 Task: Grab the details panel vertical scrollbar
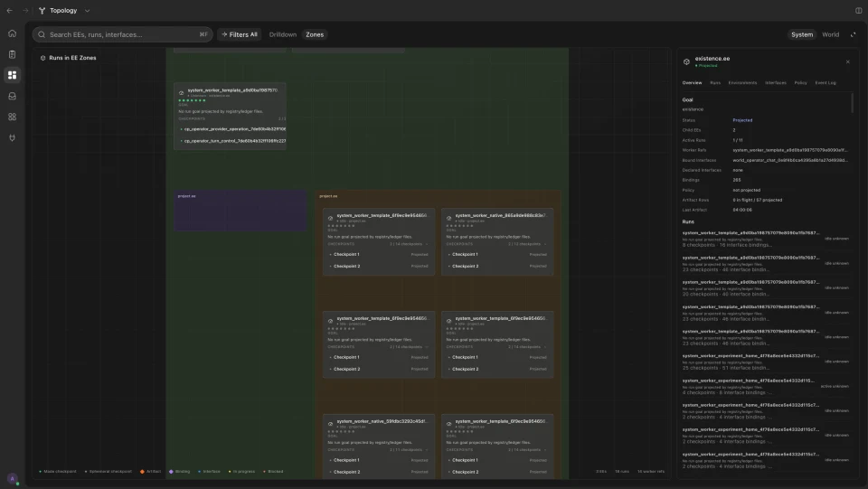[x=852, y=103]
